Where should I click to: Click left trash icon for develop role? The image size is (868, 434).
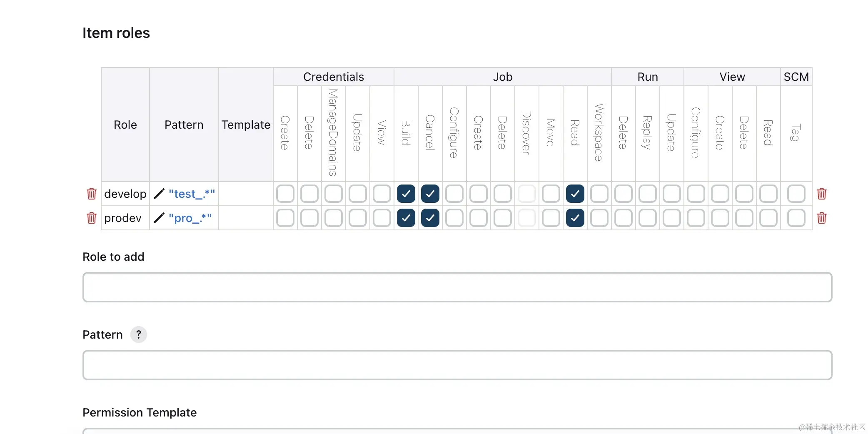coord(92,194)
